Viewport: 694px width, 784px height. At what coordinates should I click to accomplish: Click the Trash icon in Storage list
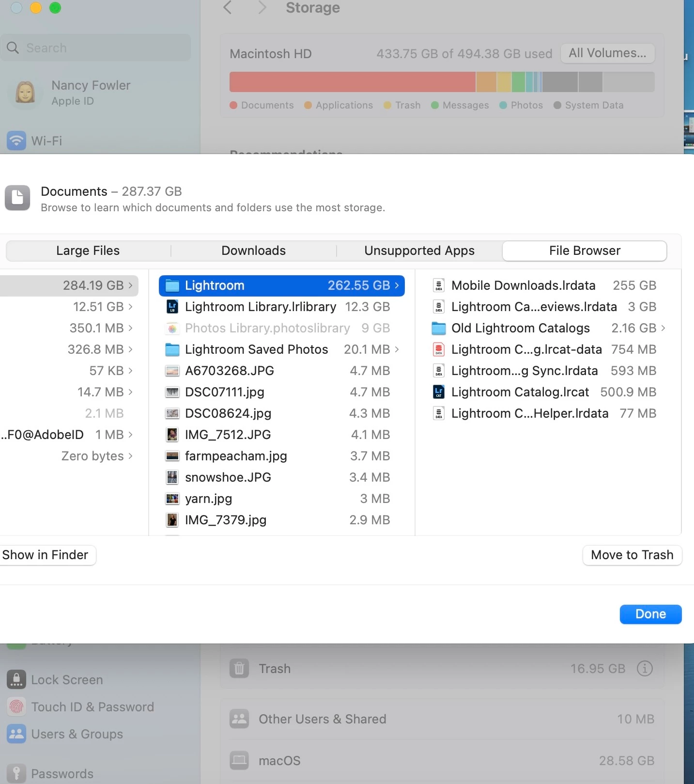point(239,669)
